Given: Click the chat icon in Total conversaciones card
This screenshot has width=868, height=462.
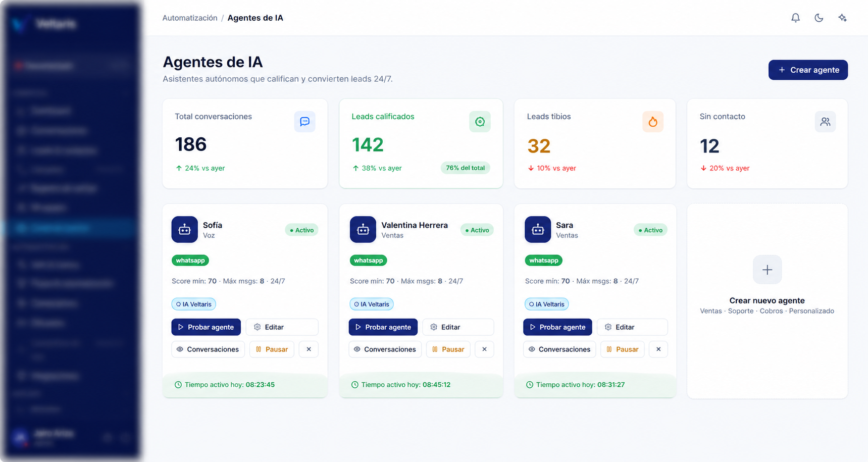Looking at the screenshot, I should [304, 122].
